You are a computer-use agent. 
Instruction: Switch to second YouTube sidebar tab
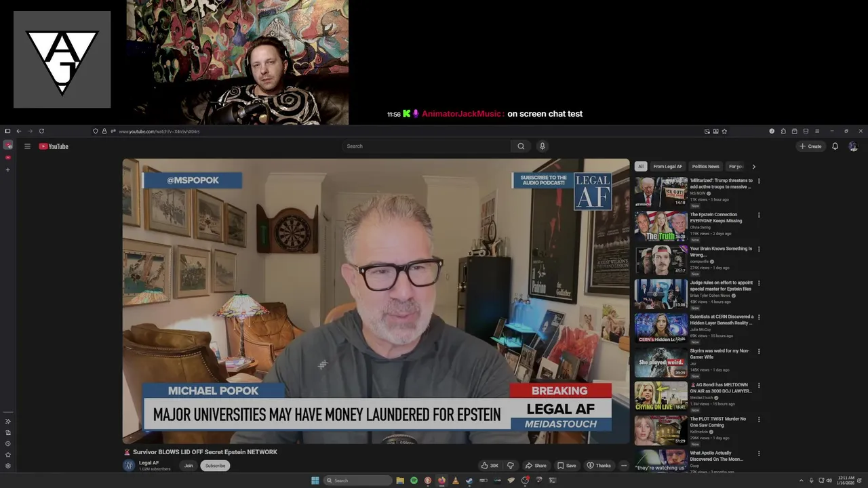tap(8, 157)
